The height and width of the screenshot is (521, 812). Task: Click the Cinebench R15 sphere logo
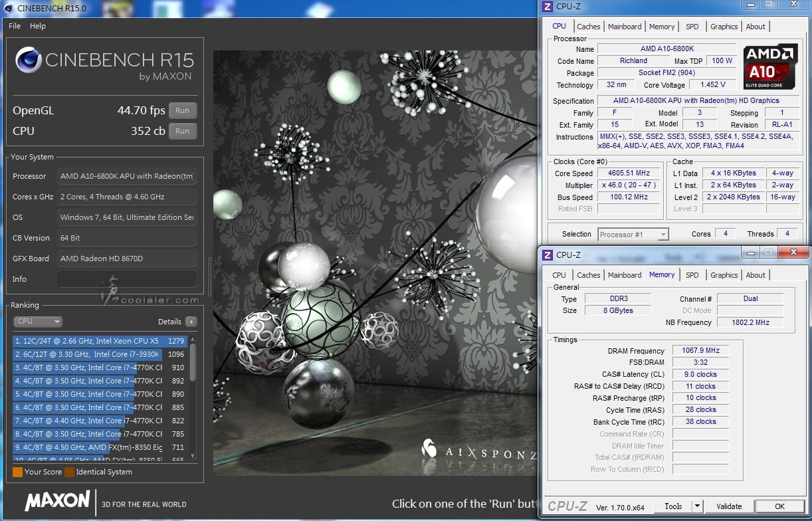pos(29,61)
